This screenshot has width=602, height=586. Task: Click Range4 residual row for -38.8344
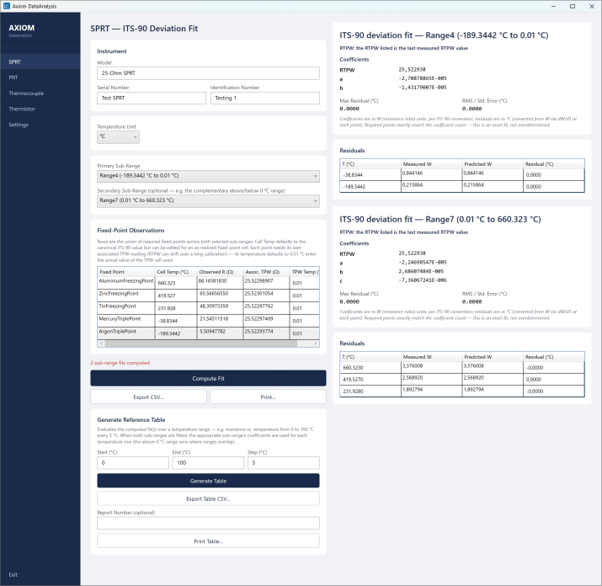(x=462, y=174)
